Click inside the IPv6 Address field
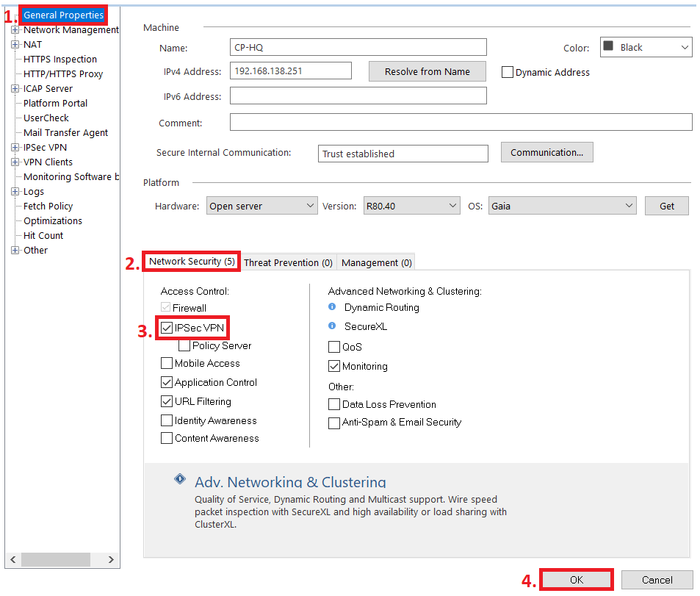The width and height of the screenshot is (700, 596). (x=358, y=96)
